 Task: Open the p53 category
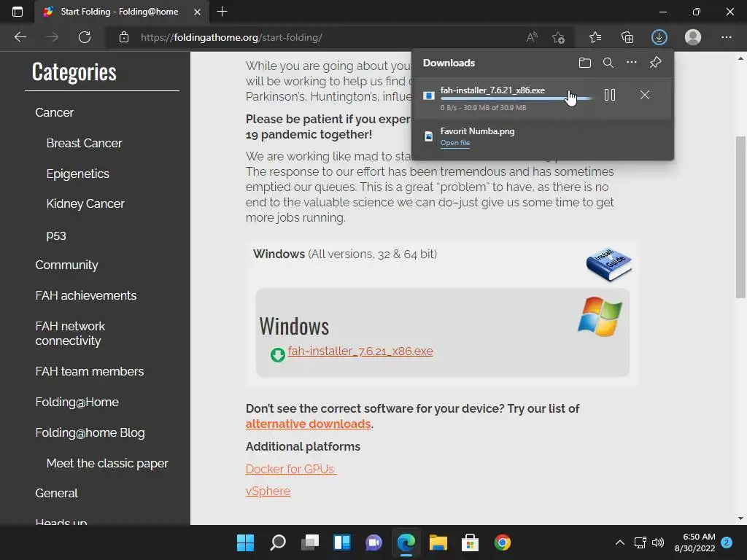click(x=56, y=236)
